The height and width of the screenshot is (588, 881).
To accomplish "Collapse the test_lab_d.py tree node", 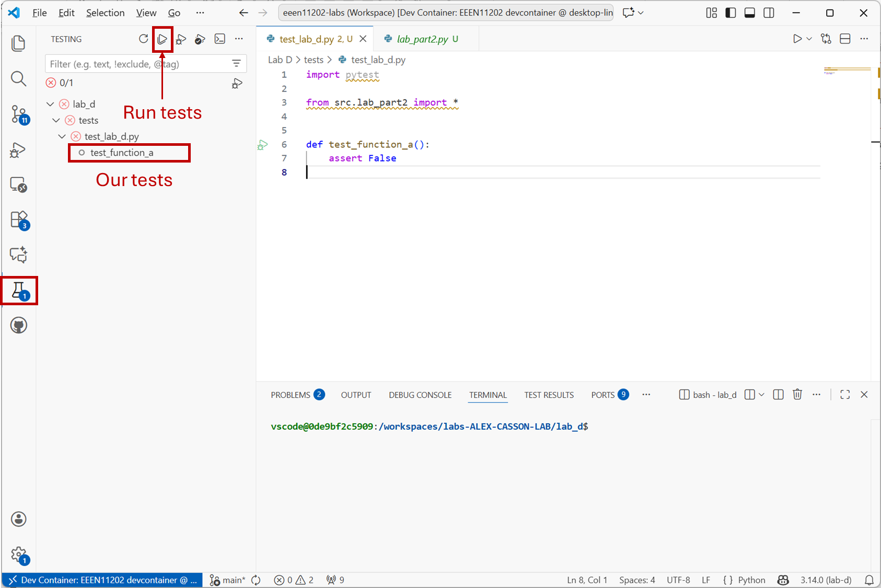I will click(62, 136).
